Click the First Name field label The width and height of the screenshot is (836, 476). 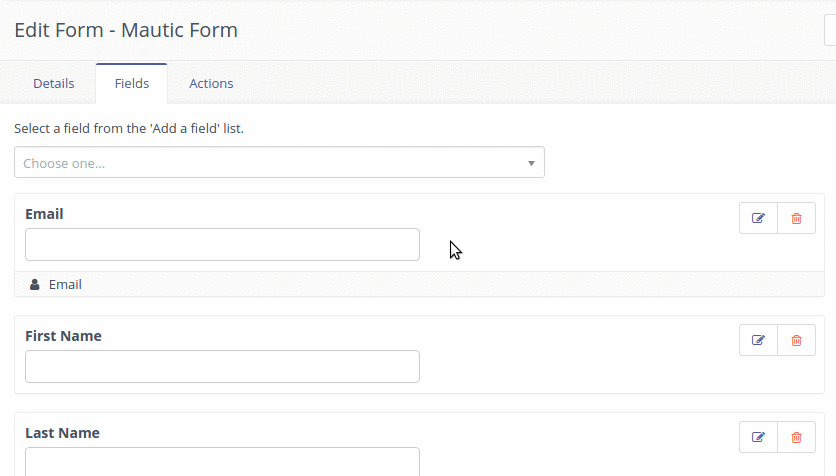click(x=63, y=336)
